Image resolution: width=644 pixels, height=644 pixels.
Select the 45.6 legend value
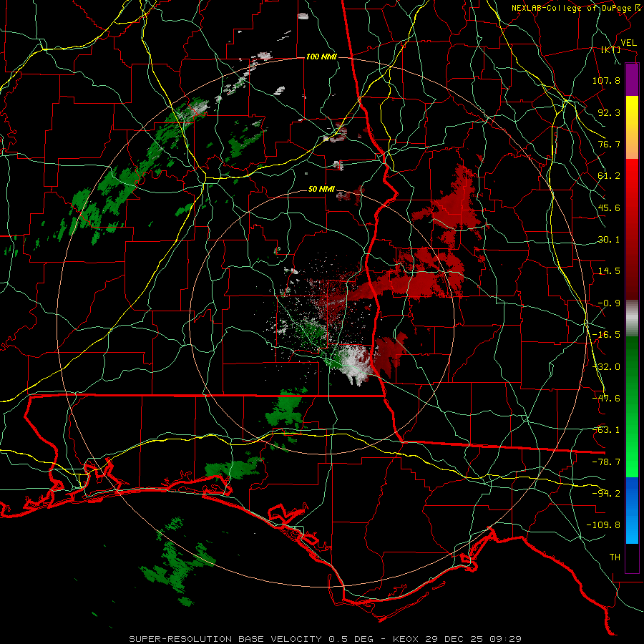pos(609,208)
